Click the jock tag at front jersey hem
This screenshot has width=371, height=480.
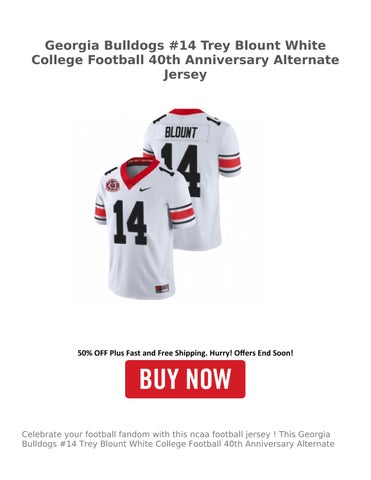click(161, 288)
